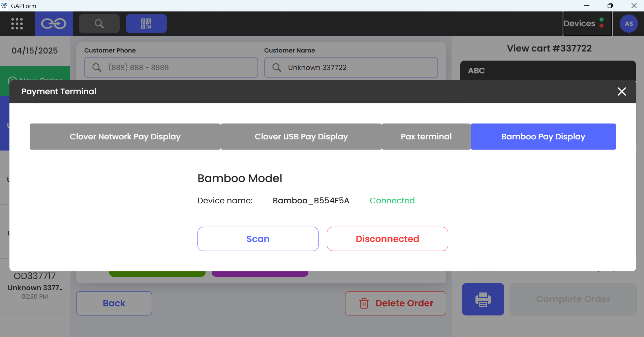The width and height of the screenshot is (644, 337).
Task: Click the Scan button
Action: [258, 239]
